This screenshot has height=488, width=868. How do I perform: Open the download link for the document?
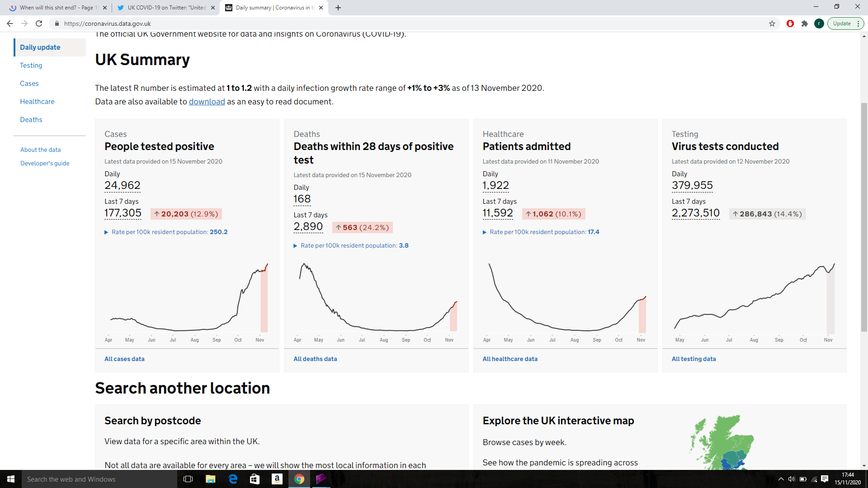(207, 102)
